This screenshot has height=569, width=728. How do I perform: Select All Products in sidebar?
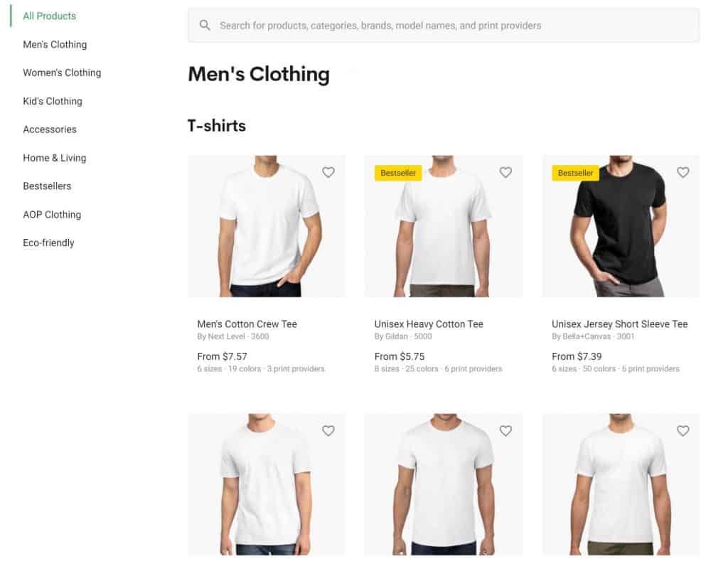coord(49,16)
